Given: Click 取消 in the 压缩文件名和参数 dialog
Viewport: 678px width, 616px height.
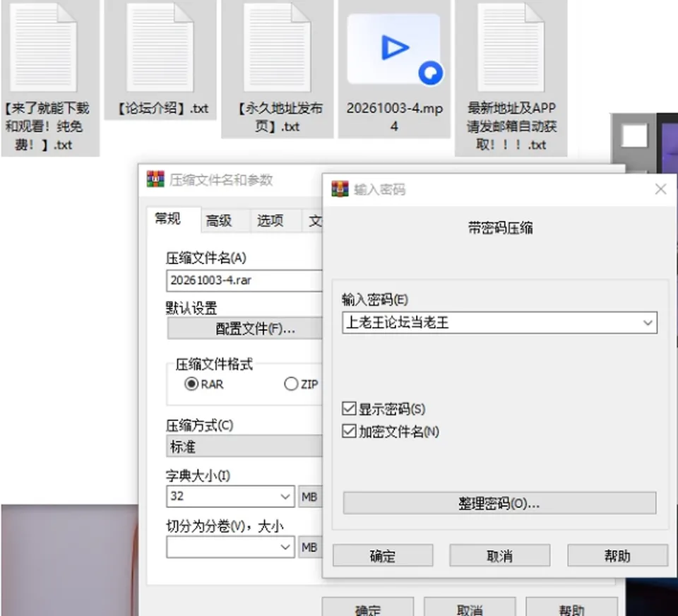Looking at the screenshot, I should [470, 608].
